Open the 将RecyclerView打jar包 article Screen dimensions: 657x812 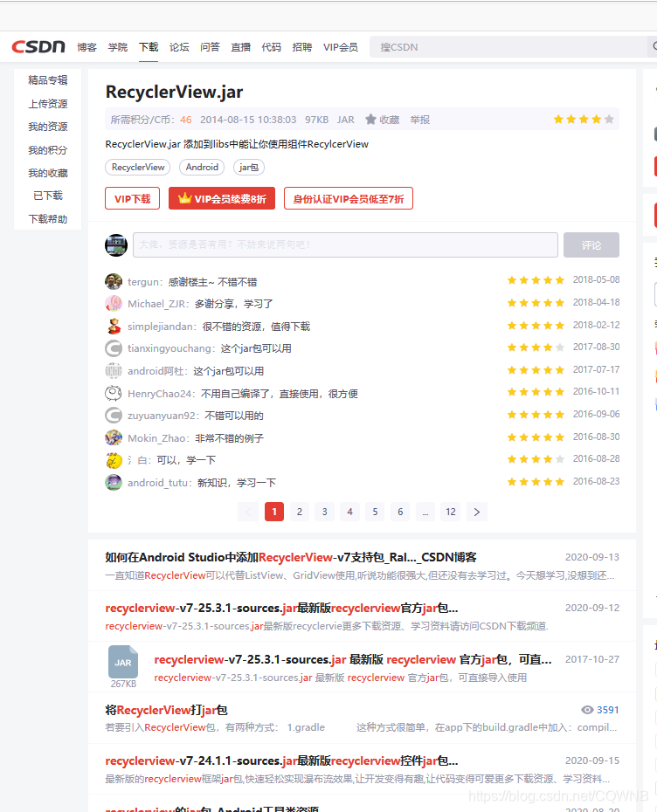pos(166,710)
